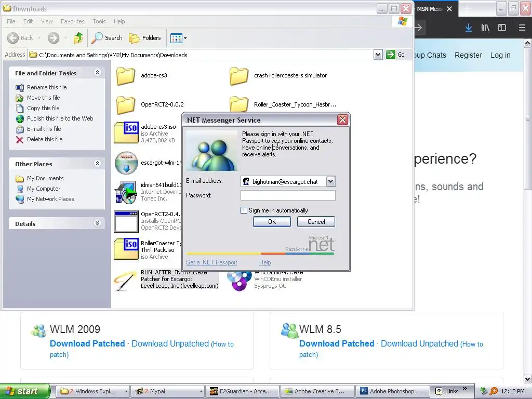Open the Edit menu

28,21
